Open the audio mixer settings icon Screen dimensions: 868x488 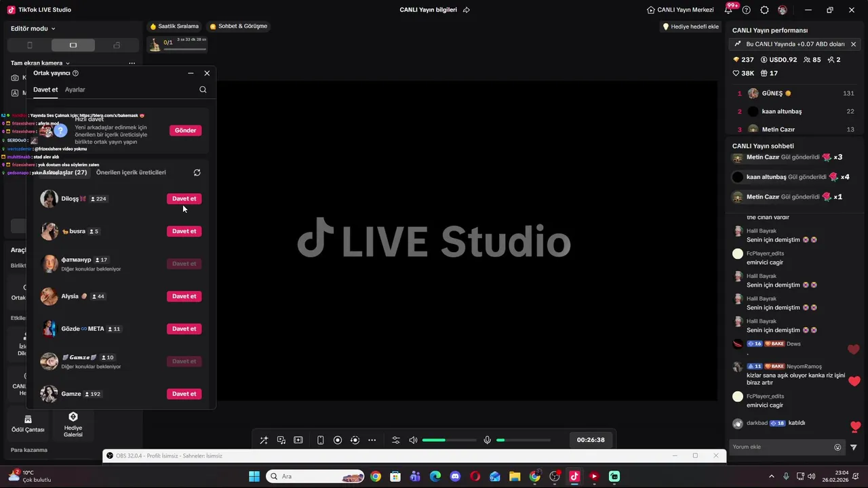click(x=396, y=440)
